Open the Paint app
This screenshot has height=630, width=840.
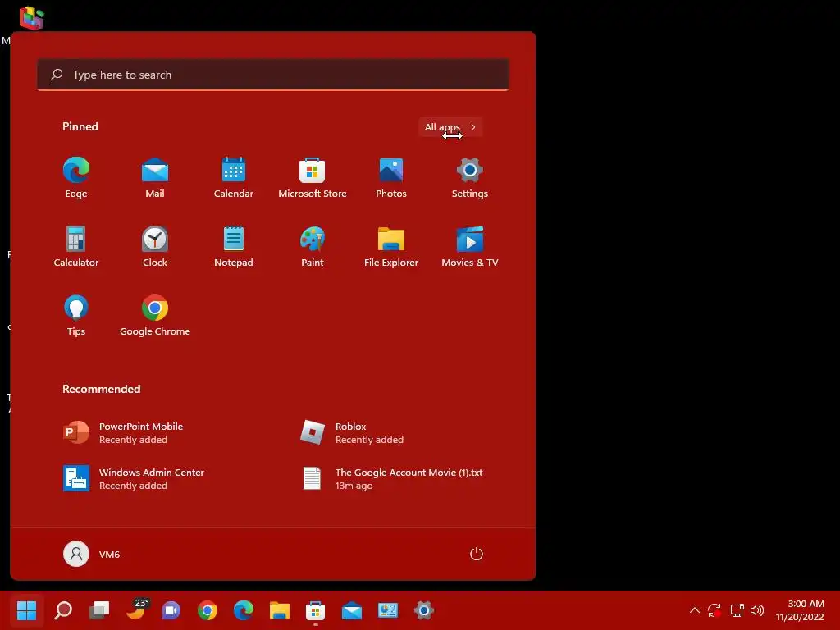(x=313, y=246)
